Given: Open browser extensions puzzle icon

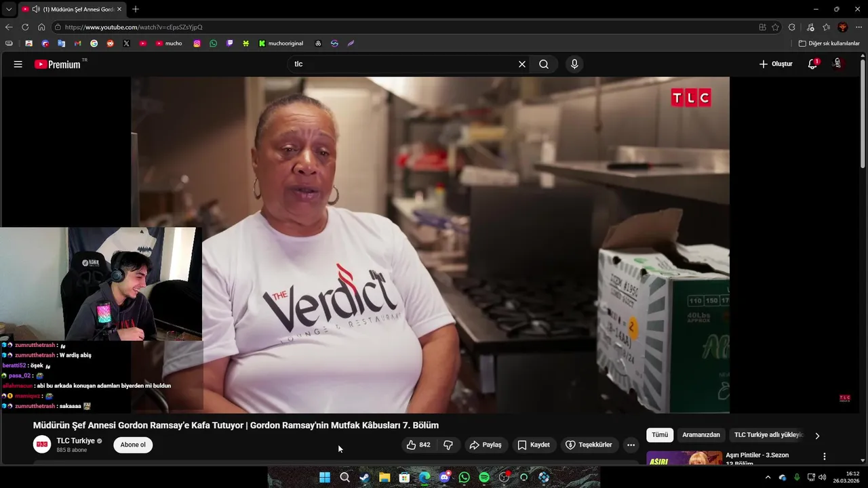Looking at the screenshot, I should 792,27.
